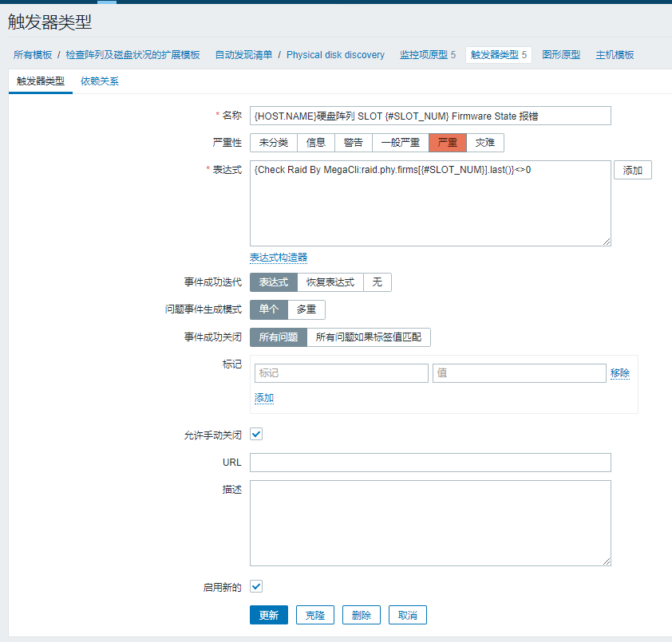
Task: Open the 表达式构造器 link
Action: coord(279,258)
